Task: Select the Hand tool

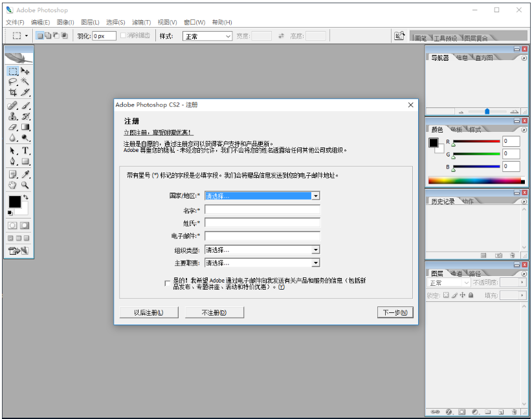Action: [x=13, y=185]
